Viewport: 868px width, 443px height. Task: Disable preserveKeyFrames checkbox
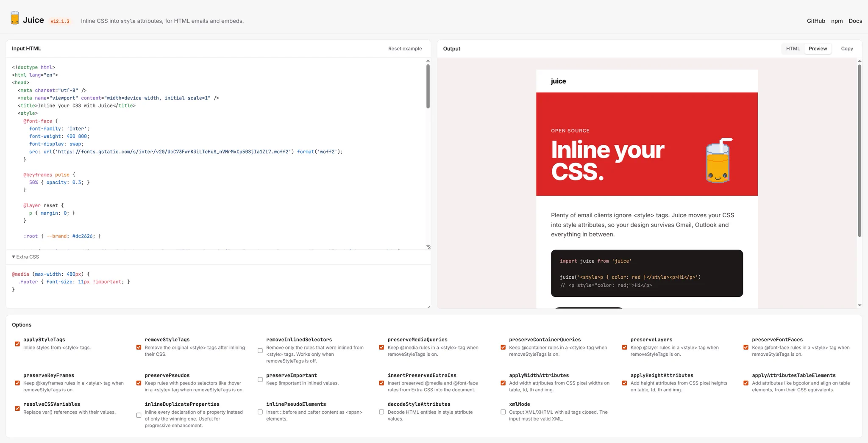(x=17, y=383)
